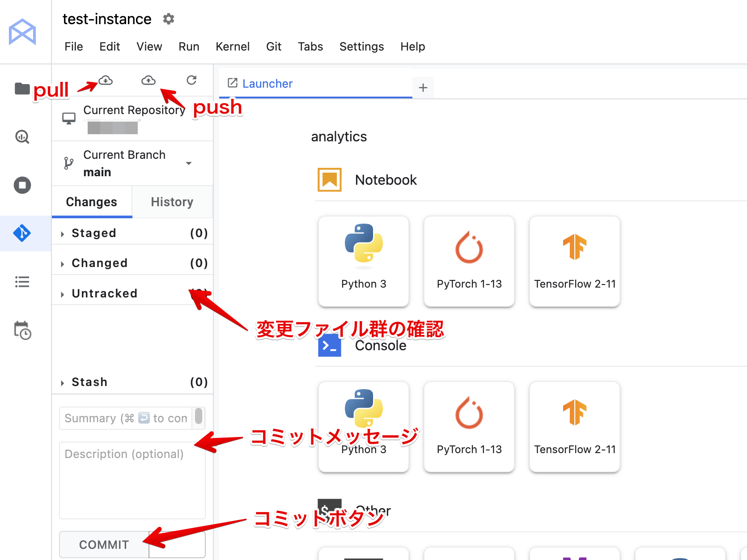747x560 pixels.
Task: Open the scheduled executions calendar icon
Action: (x=22, y=330)
